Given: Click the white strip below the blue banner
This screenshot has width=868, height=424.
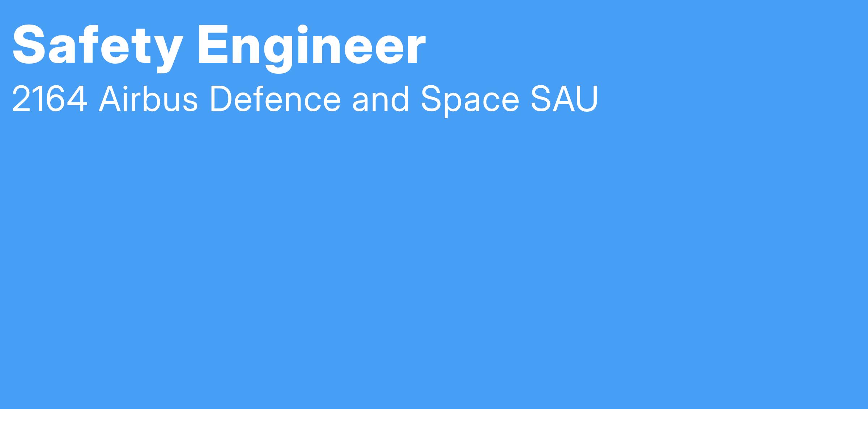Looking at the screenshot, I should (x=434, y=416).
